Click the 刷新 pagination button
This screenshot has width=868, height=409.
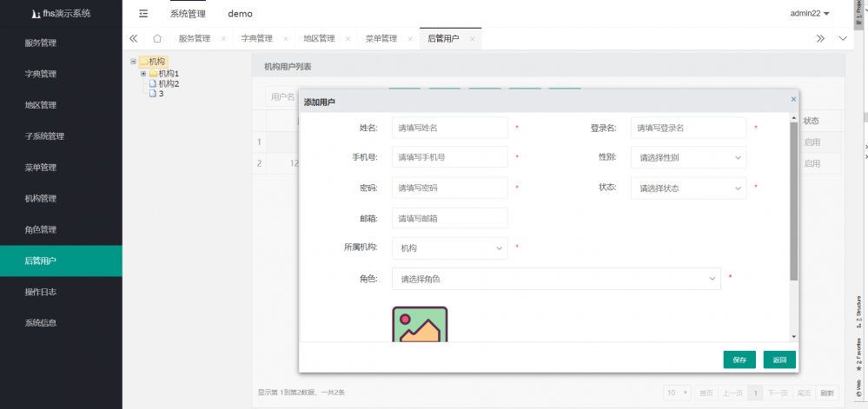(x=827, y=393)
